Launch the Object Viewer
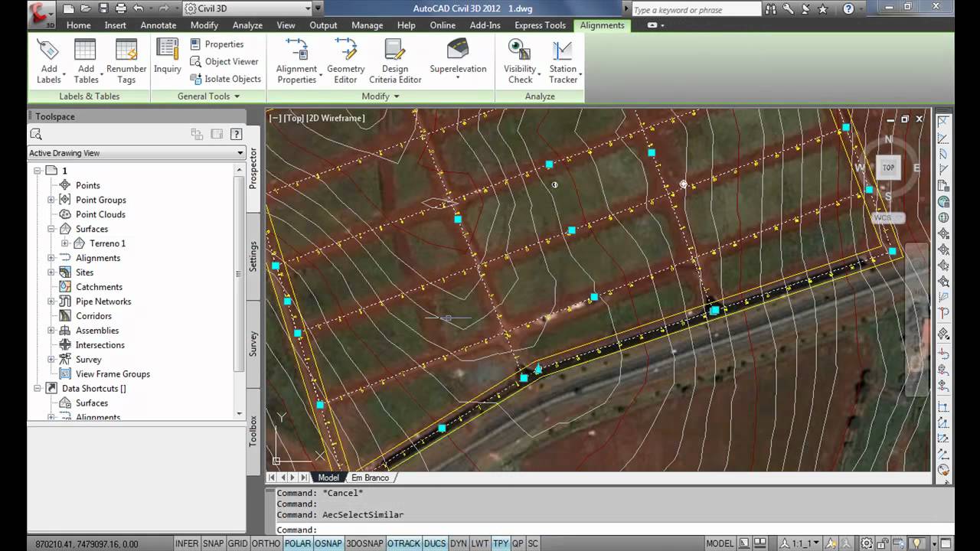Screen dimensions: 980x551 click(x=224, y=61)
